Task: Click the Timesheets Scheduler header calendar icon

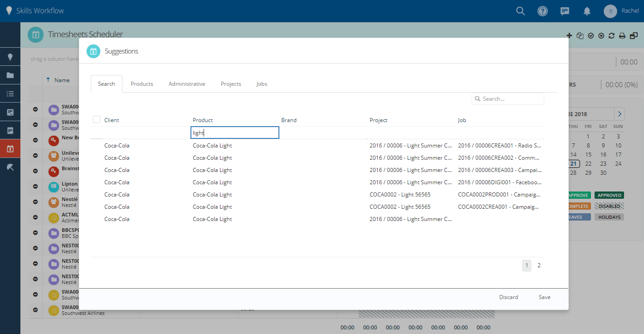Action: click(x=35, y=34)
